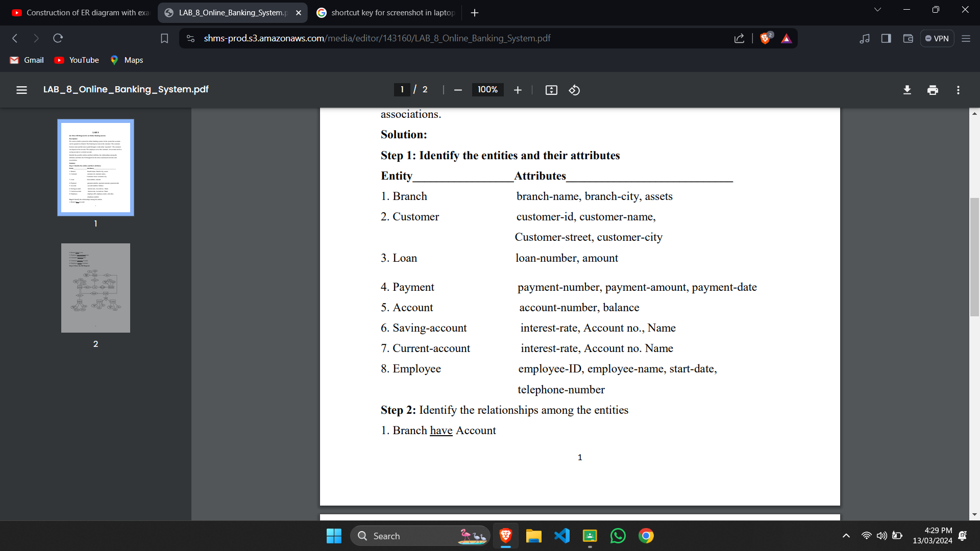
Task: Share this PDF link
Action: coord(739,38)
